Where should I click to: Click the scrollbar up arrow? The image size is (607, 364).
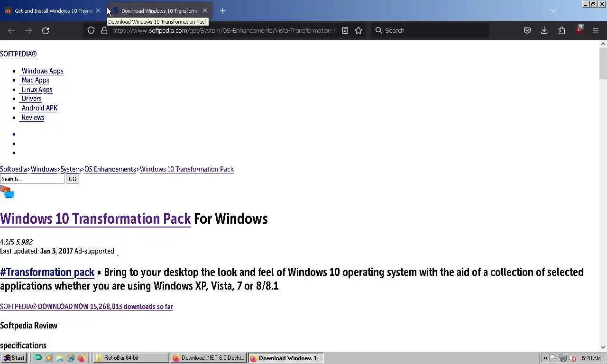(603, 44)
